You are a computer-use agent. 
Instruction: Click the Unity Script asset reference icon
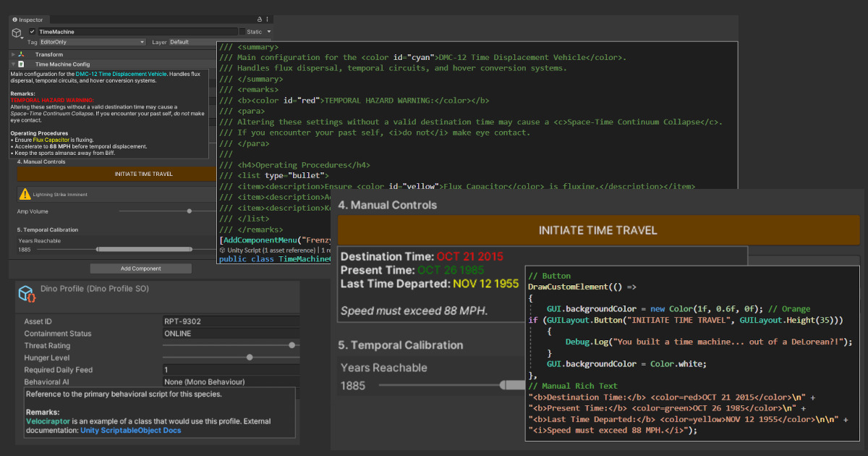[223, 250]
